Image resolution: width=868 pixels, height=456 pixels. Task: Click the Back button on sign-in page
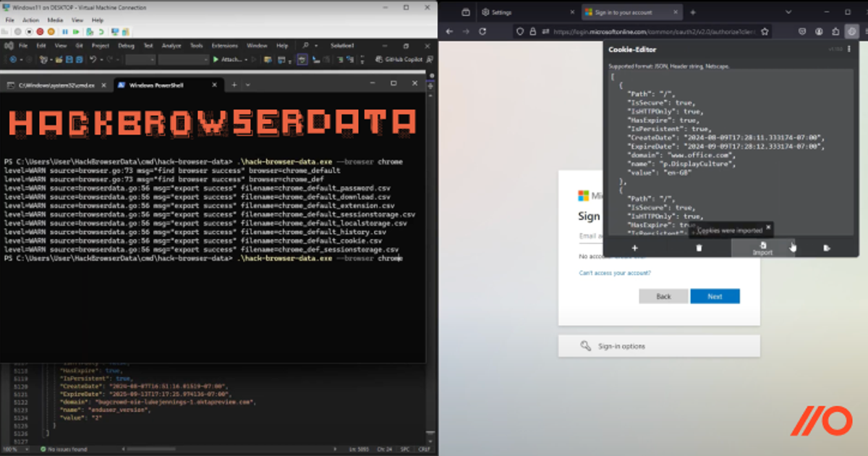point(663,296)
